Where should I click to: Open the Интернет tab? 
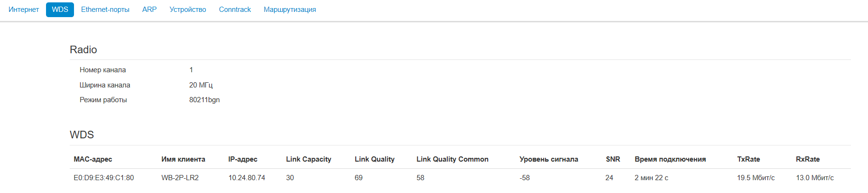(24, 10)
